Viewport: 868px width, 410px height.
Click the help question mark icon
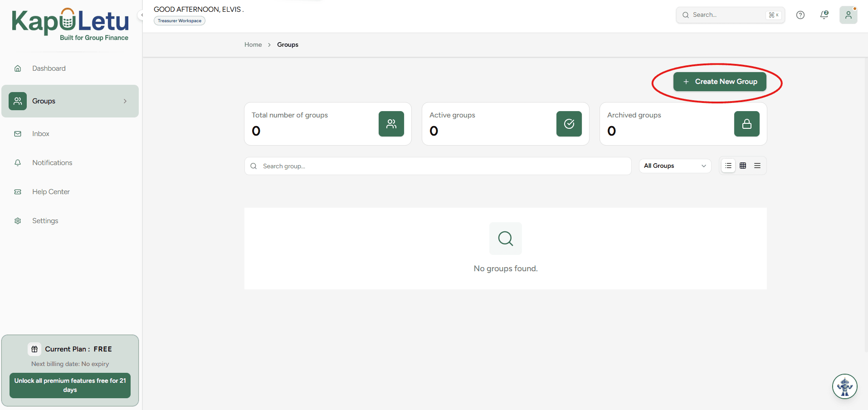[800, 15]
